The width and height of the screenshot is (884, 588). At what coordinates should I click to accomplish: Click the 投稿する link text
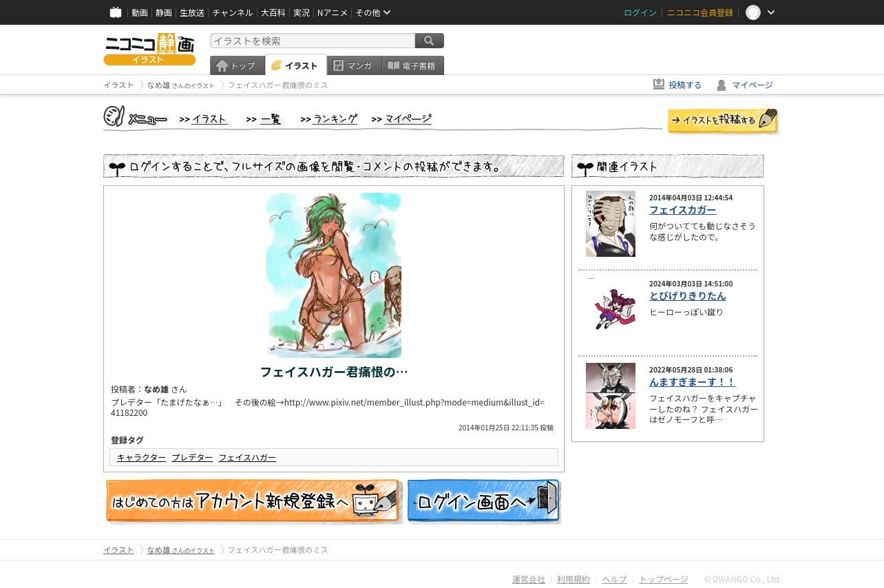(x=685, y=85)
